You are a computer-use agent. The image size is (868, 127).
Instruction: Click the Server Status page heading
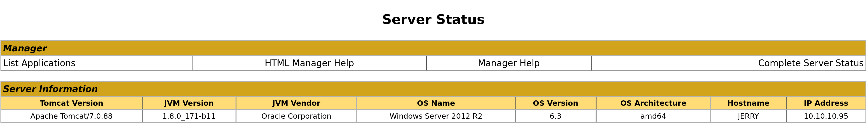433,20
